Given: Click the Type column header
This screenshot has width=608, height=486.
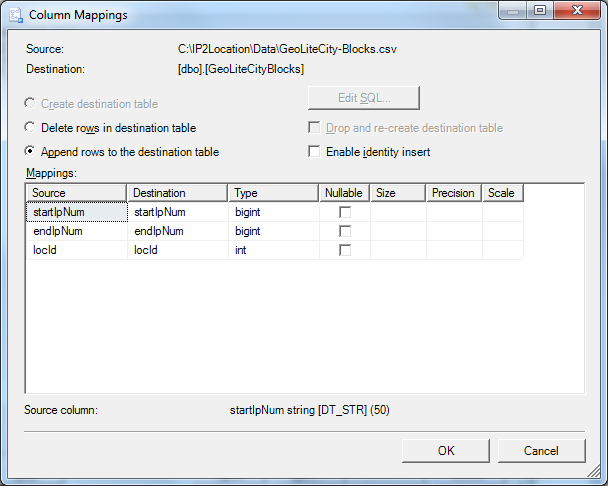Looking at the screenshot, I should [273, 193].
